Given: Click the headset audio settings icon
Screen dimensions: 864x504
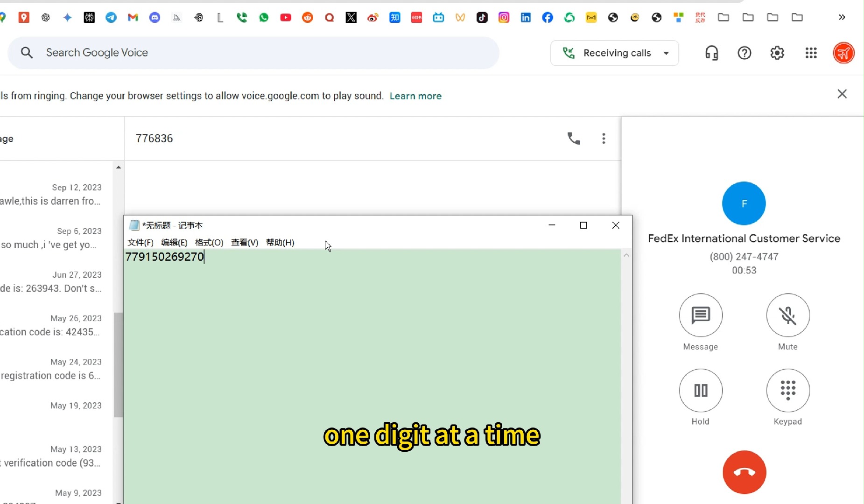Looking at the screenshot, I should (x=712, y=53).
